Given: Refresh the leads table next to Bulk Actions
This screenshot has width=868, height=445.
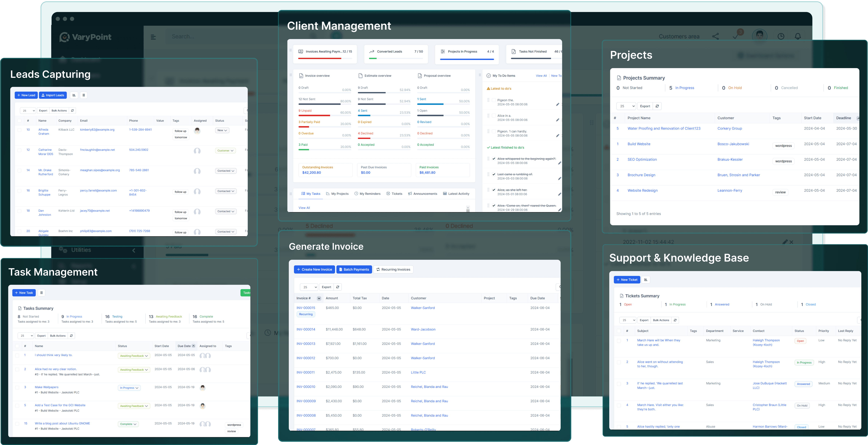Looking at the screenshot, I should [x=73, y=111].
